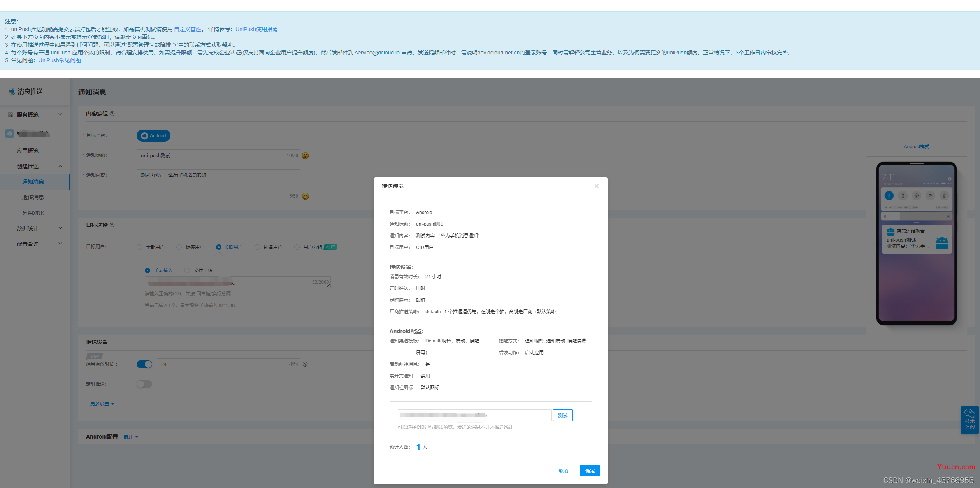Toggle the 定时推送 switch

pyautogui.click(x=144, y=384)
